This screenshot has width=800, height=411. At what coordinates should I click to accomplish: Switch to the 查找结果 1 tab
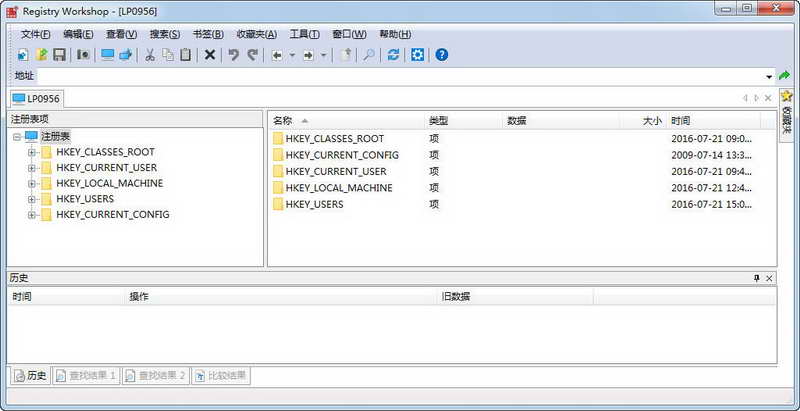coord(86,376)
